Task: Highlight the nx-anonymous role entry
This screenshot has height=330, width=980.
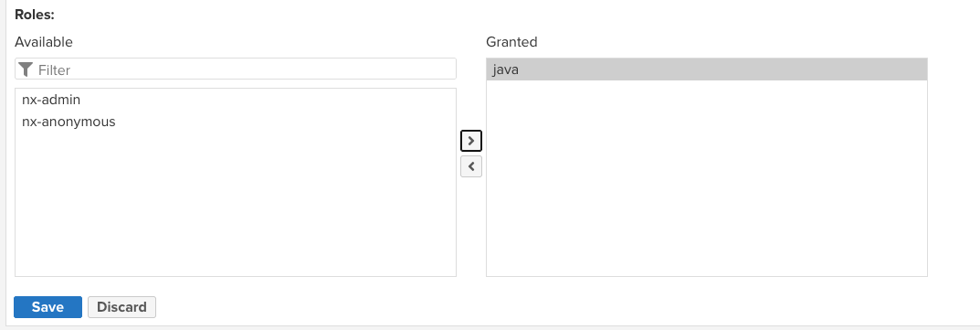Action: click(236, 122)
